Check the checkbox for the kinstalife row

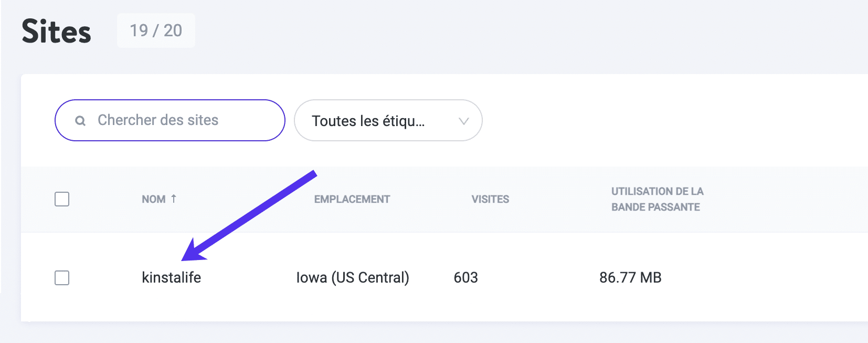[x=61, y=278]
